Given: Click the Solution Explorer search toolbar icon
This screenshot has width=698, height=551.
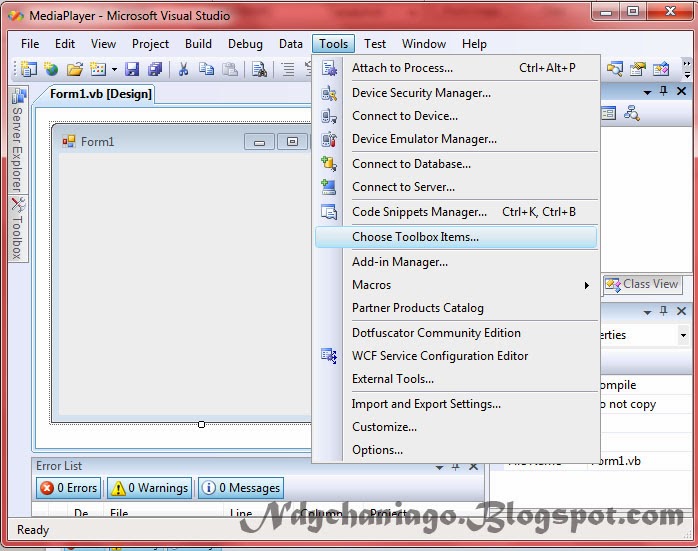Looking at the screenshot, I should 615,69.
